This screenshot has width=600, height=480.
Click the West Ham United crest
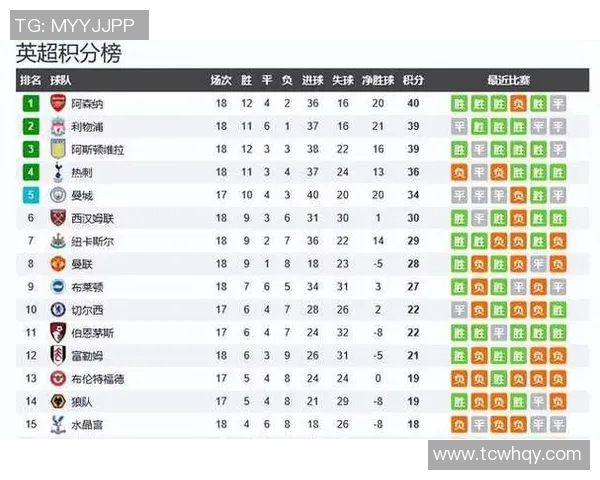[58, 218]
